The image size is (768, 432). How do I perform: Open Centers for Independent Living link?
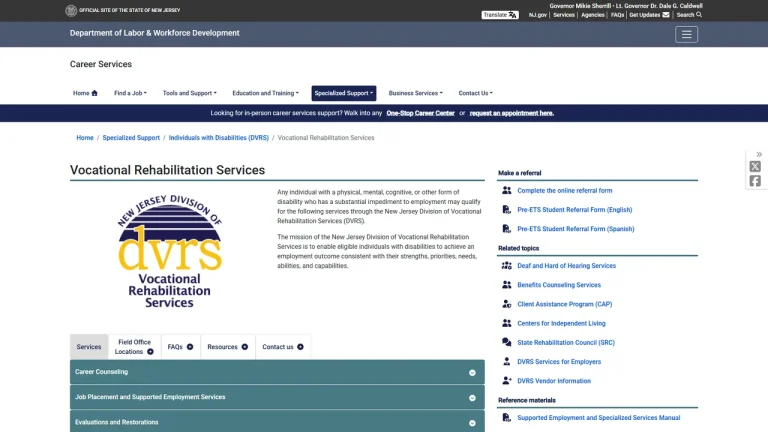(x=561, y=323)
